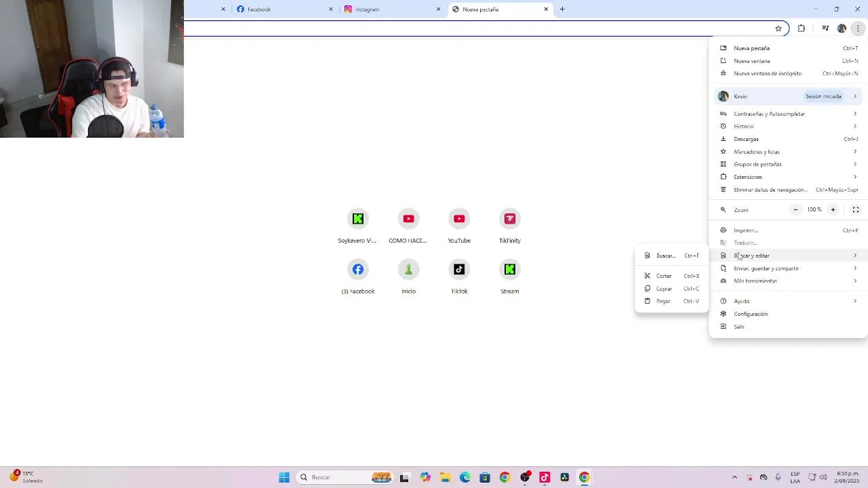
Task: Open the Inicio chess shortcut tile
Action: coord(408,277)
